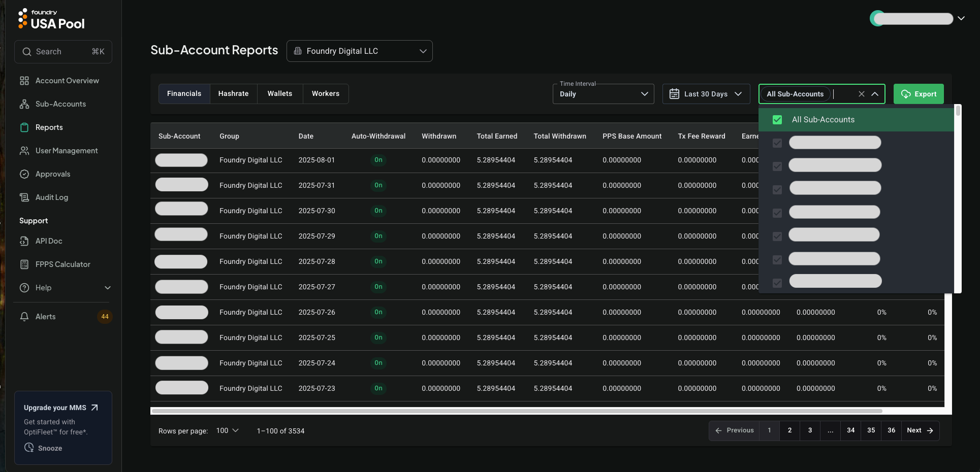This screenshot has height=472, width=980.
Task: Click the Alerts bell icon
Action: (24, 317)
